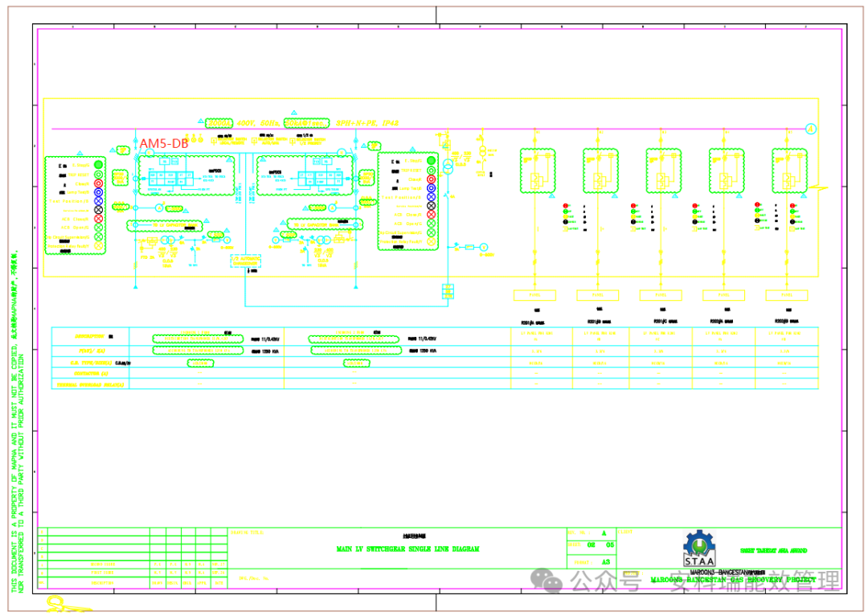Image resolution: width=868 pixels, height=616 pixels.
Task: Click the left TO LV CAPACITOR BANK label
Action: click(x=165, y=225)
